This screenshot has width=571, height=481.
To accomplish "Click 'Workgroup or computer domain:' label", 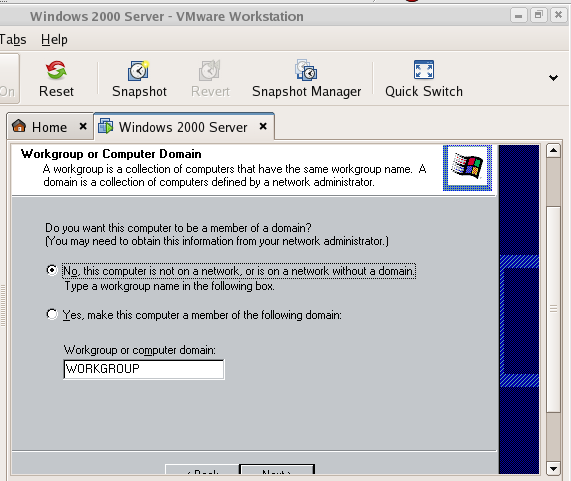I will pyautogui.click(x=139, y=350).
